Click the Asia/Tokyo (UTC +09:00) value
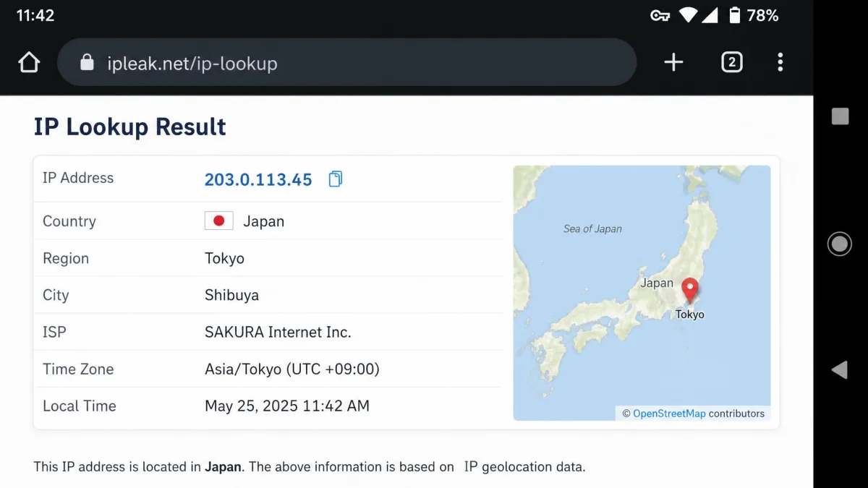 tap(292, 369)
